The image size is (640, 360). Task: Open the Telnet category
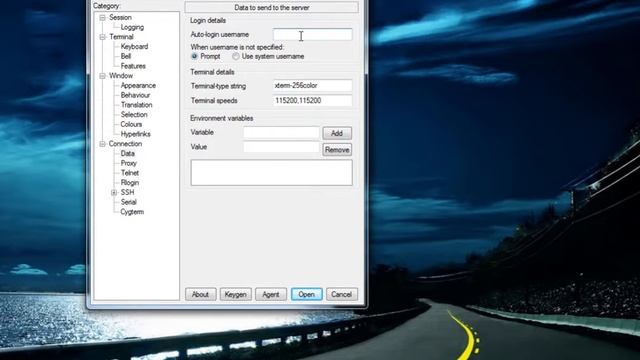tap(130, 173)
